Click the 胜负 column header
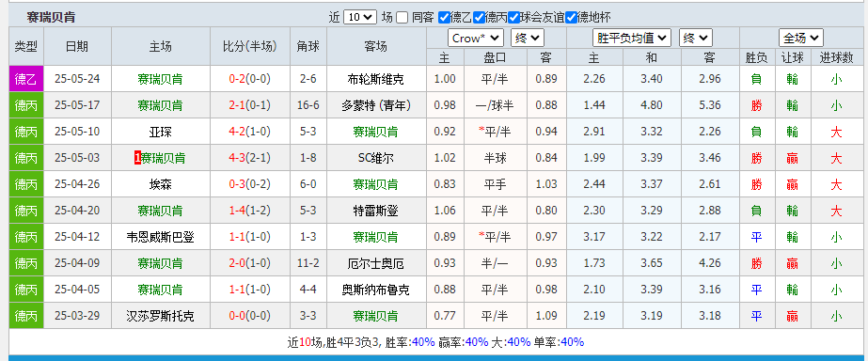868x361 pixels. tap(756, 57)
